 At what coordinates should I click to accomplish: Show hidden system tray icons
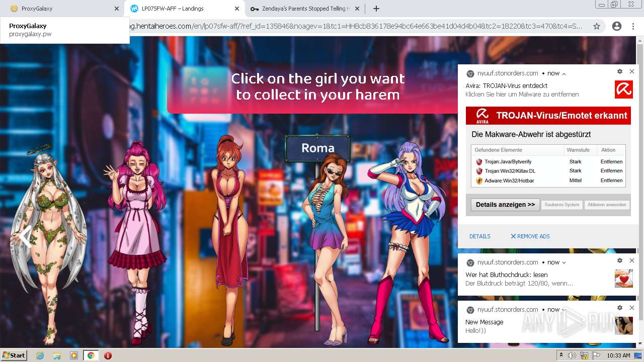tap(561, 355)
